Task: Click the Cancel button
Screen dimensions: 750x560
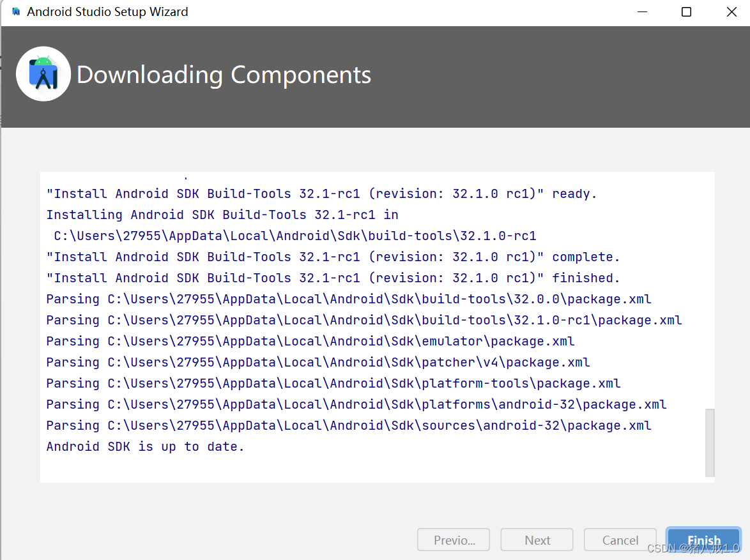Action: [620, 540]
